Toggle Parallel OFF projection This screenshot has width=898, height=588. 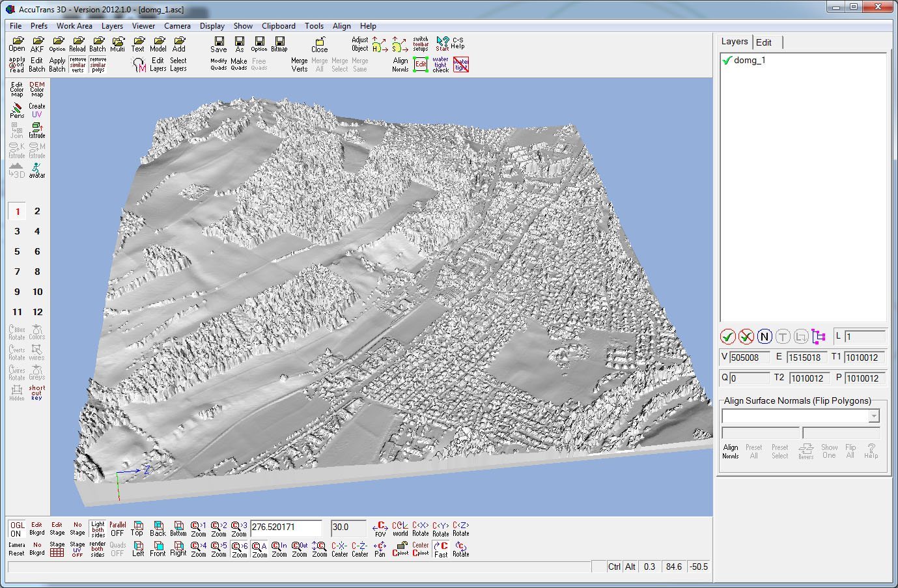117,529
